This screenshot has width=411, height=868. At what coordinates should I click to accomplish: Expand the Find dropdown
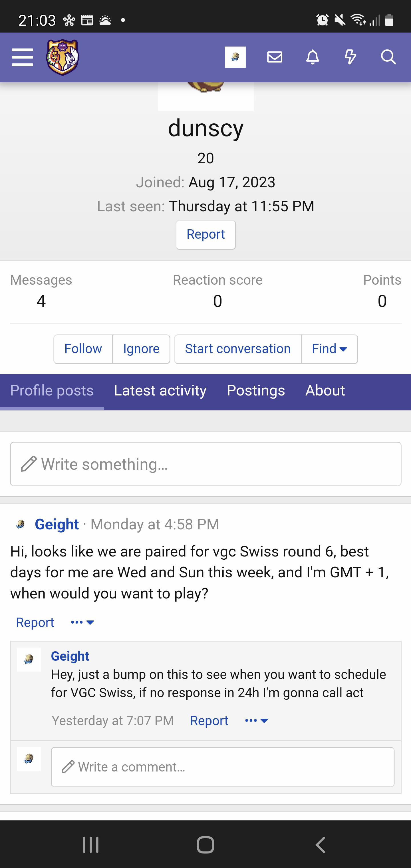[329, 349]
